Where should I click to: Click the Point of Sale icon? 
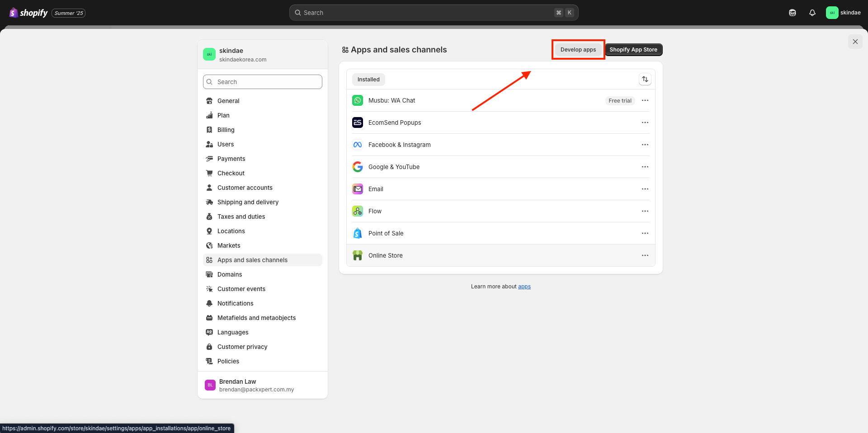pos(358,233)
